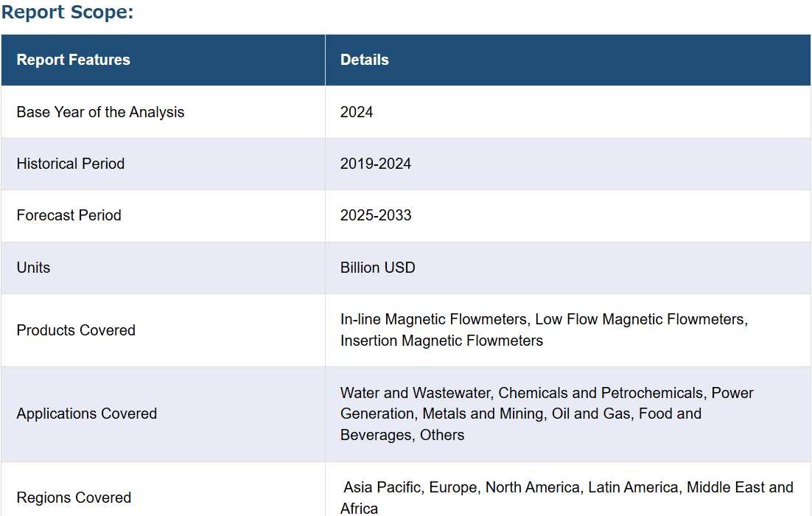Click the Report Scope heading
The image size is (812, 516).
coord(67,11)
